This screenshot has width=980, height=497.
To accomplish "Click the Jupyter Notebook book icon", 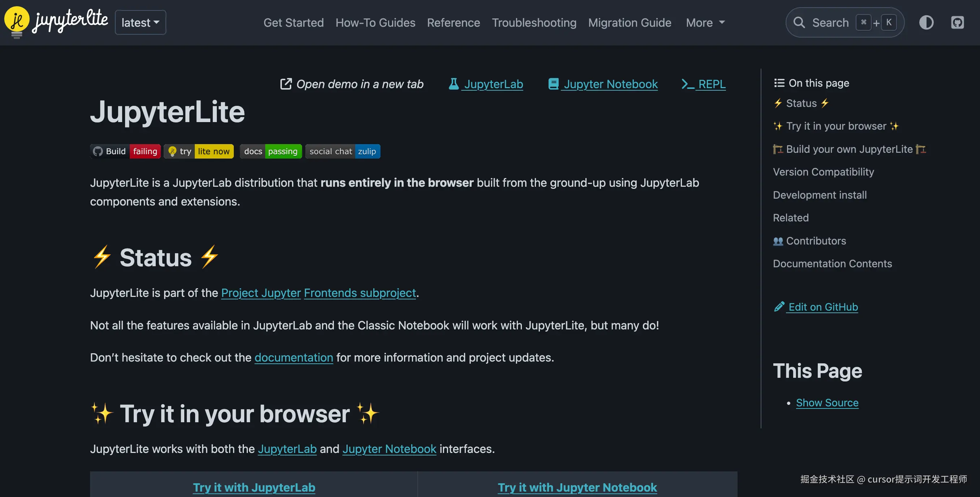I will click(x=554, y=84).
